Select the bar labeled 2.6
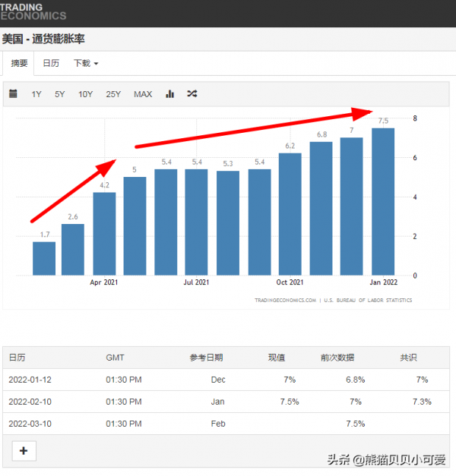Viewport: 456px width, 476px height. [73, 250]
